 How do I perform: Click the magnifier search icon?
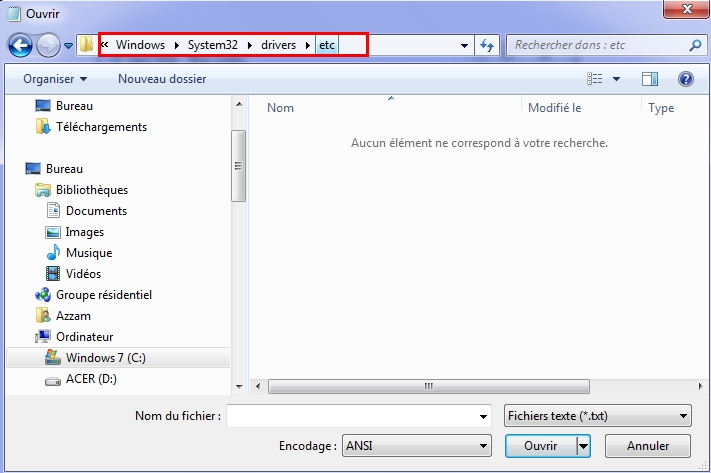(695, 45)
